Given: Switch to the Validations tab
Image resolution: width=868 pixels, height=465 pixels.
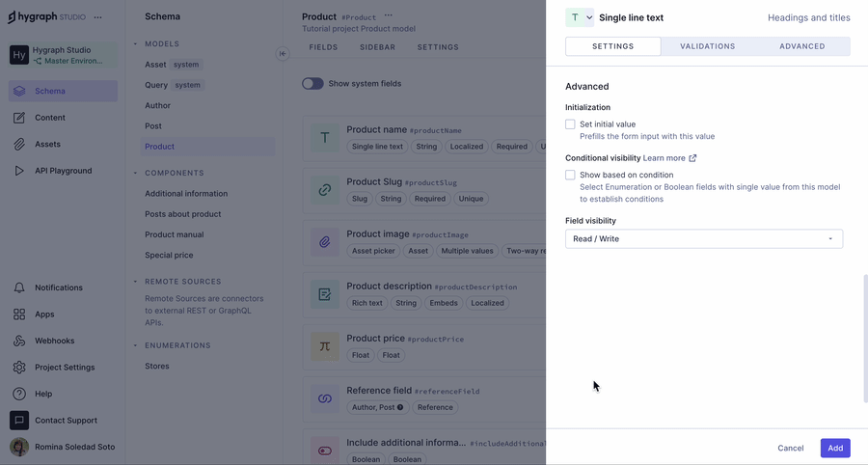Looking at the screenshot, I should 707,46.
